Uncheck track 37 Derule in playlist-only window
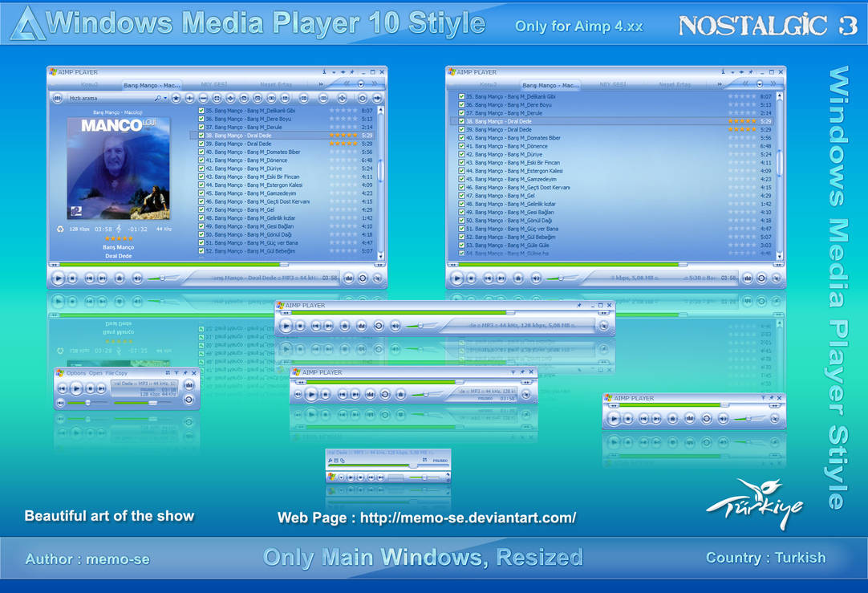Viewport: 868px width, 593px height. coord(461,113)
